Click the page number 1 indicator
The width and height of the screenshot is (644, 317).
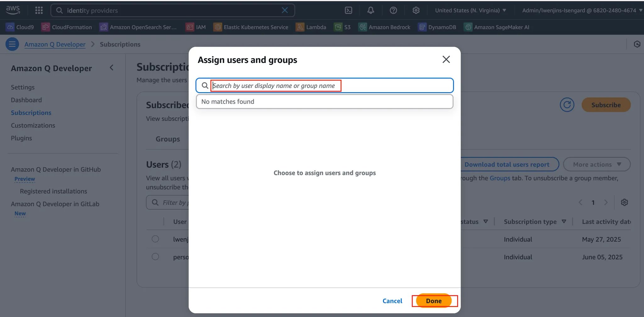593,202
